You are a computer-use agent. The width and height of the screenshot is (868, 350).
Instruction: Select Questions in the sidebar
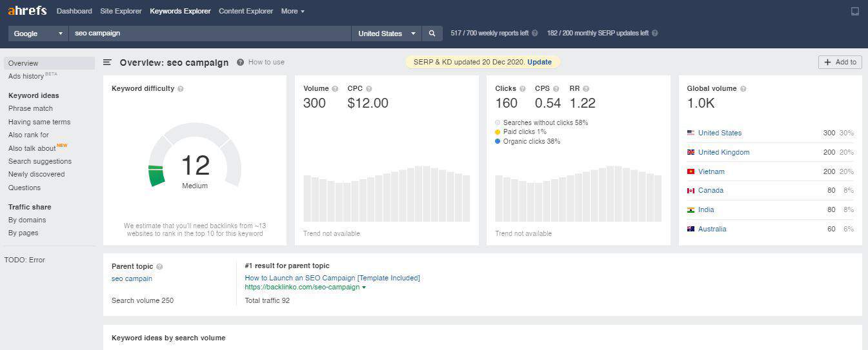tap(25, 188)
